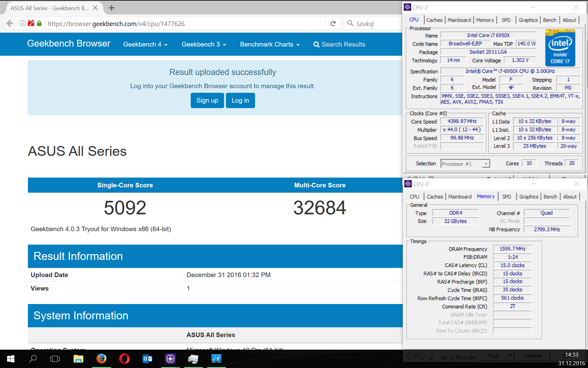This screenshot has width=588, height=368.
Task: Open a new browser tab with plus icon
Action: click(x=112, y=8)
